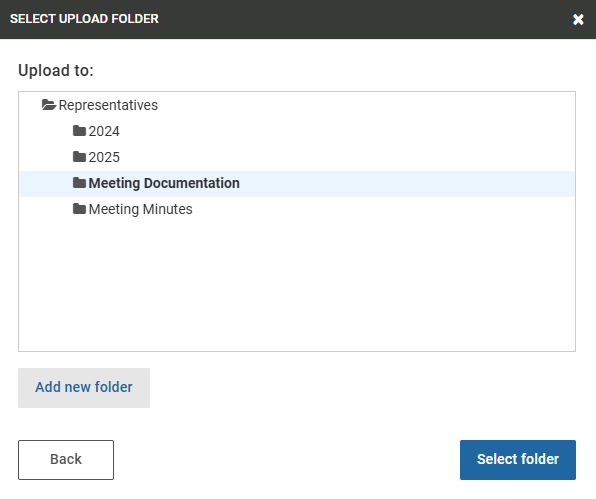The image size is (596, 499).
Task: Select the Meeting Minutes folder name
Action: click(140, 209)
